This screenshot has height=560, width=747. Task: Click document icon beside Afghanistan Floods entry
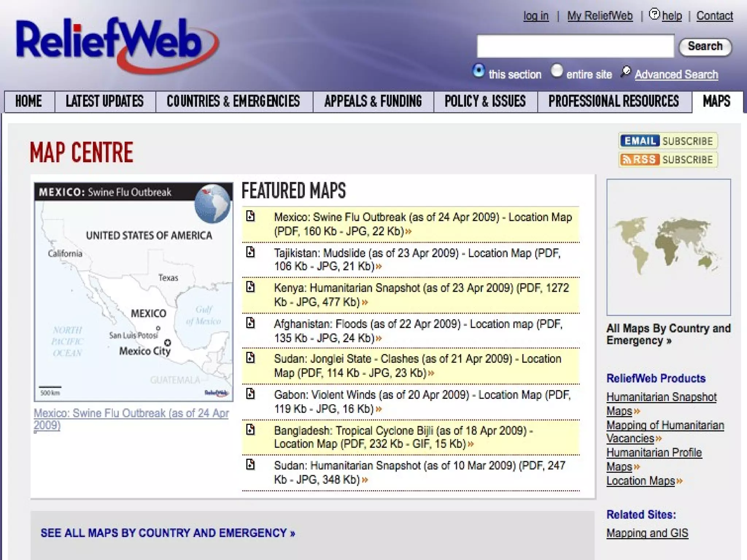click(250, 323)
